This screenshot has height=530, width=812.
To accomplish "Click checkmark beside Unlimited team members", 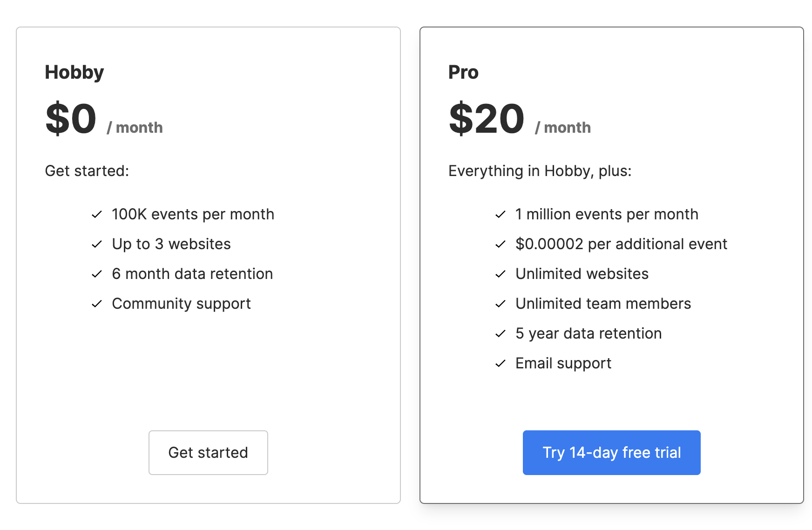I will pos(501,304).
